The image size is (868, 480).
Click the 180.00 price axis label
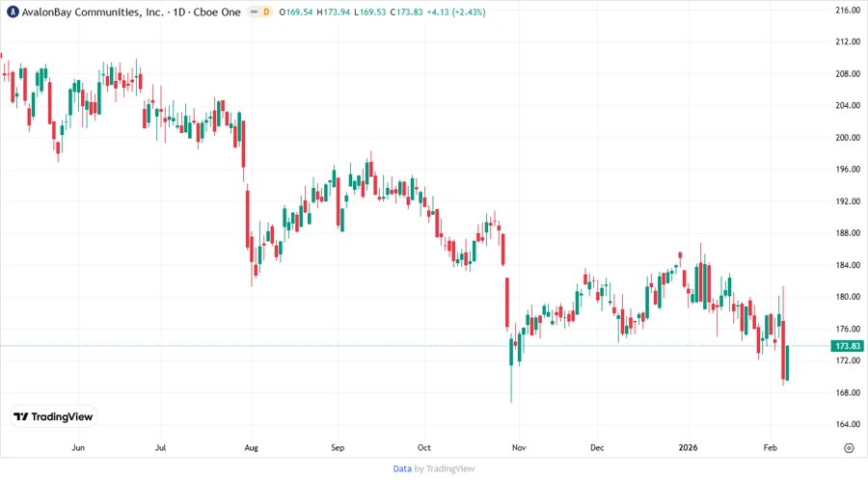point(848,297)
